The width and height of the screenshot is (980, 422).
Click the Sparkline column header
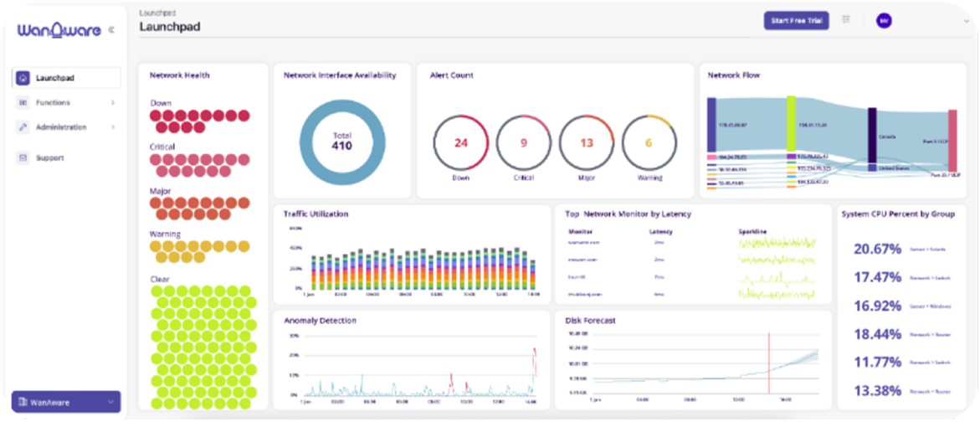752,231
